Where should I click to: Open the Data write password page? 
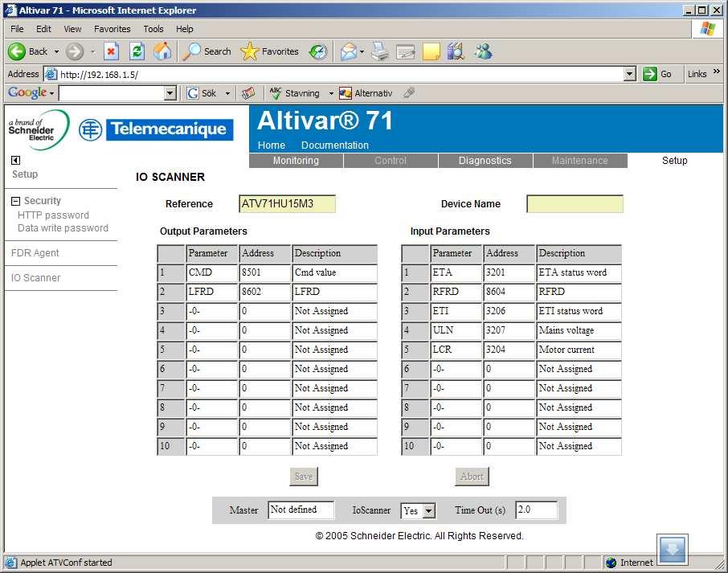tap(63, 228)
